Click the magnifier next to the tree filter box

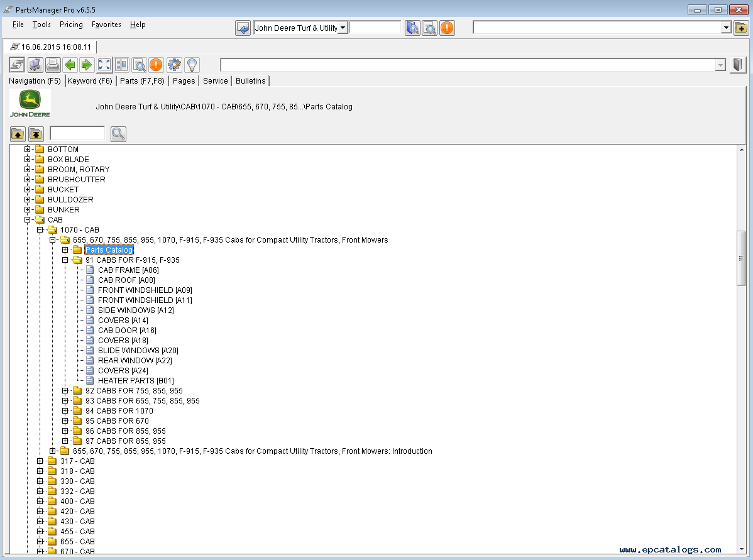coord(118,134)
